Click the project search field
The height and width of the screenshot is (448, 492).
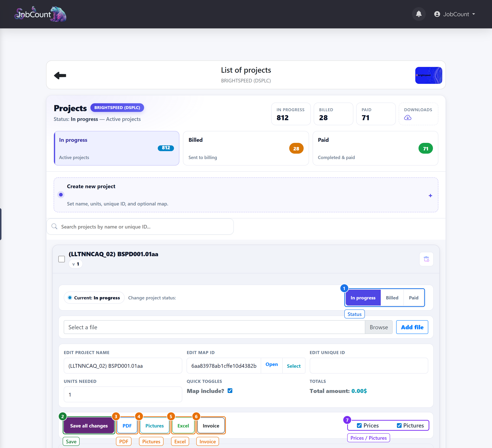[140, 227]
